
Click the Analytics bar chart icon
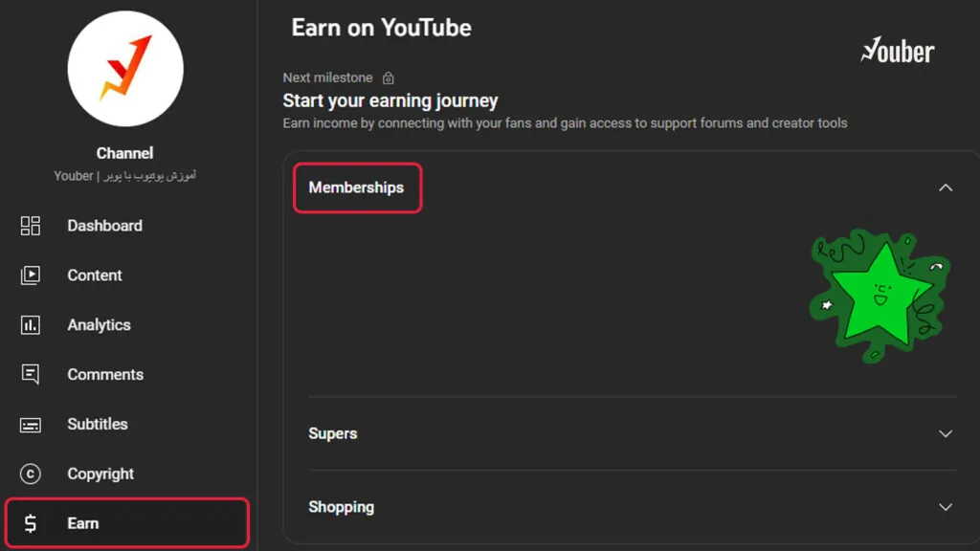pos(30,325)
